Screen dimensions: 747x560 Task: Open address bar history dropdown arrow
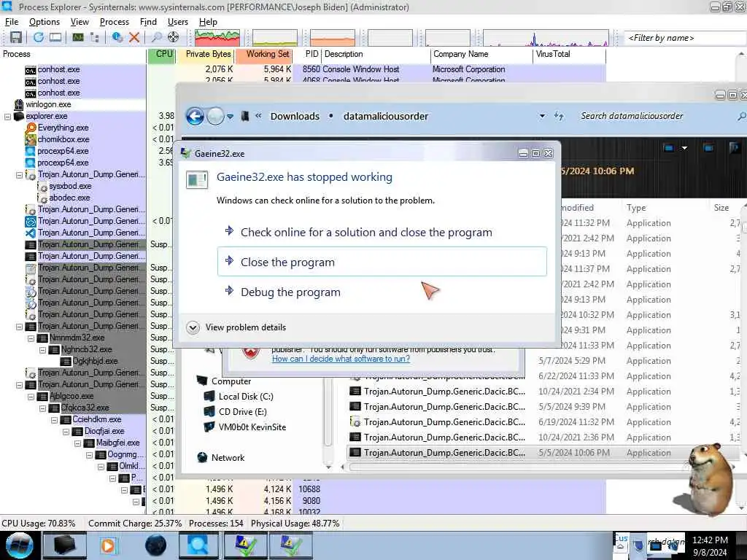[542, 117]
